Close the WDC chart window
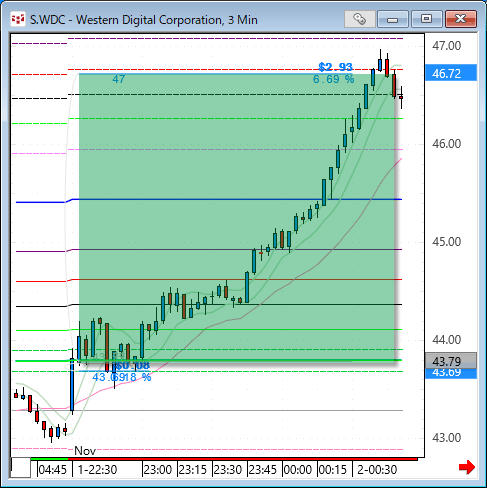Image resolution: width=487 pixels, height=488 pixels. point(461,19)
